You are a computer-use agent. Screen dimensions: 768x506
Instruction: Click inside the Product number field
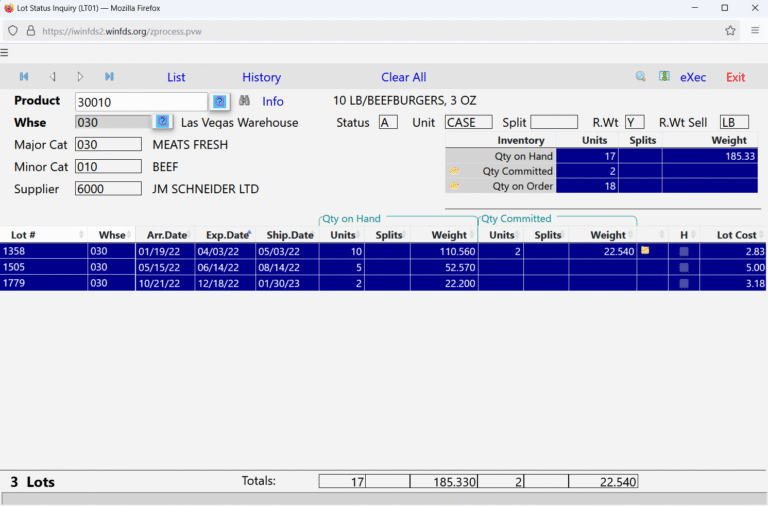[140, 102]
